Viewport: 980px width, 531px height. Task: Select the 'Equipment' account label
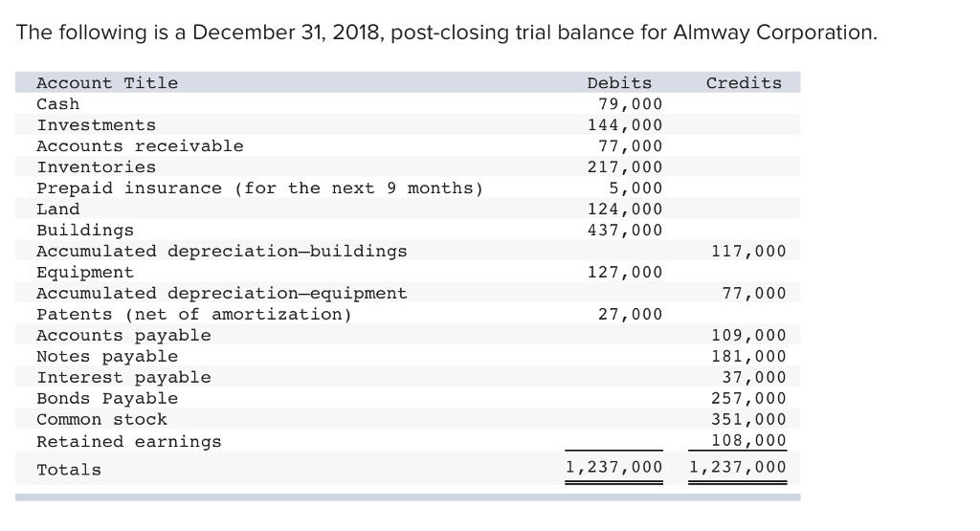(x=85, y=273)
